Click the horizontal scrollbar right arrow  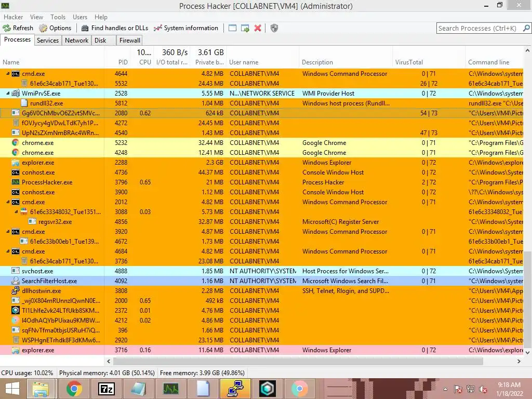pos(519,362)
